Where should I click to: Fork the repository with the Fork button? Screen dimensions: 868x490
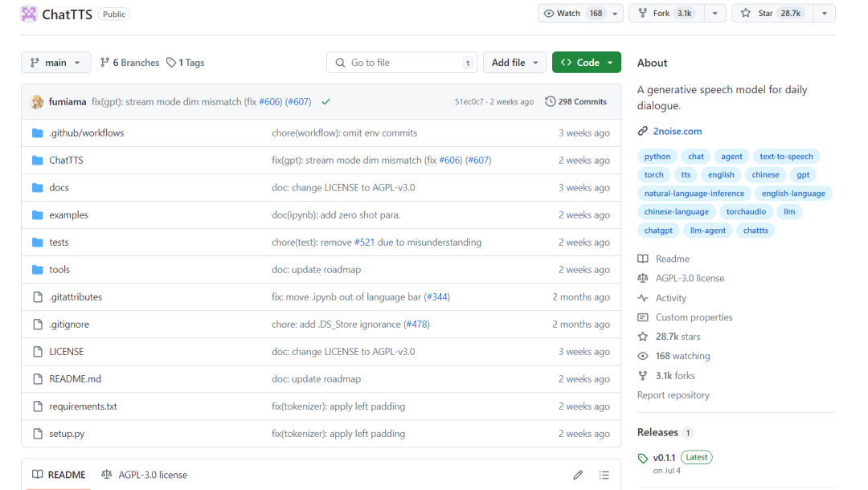point(667,14)
